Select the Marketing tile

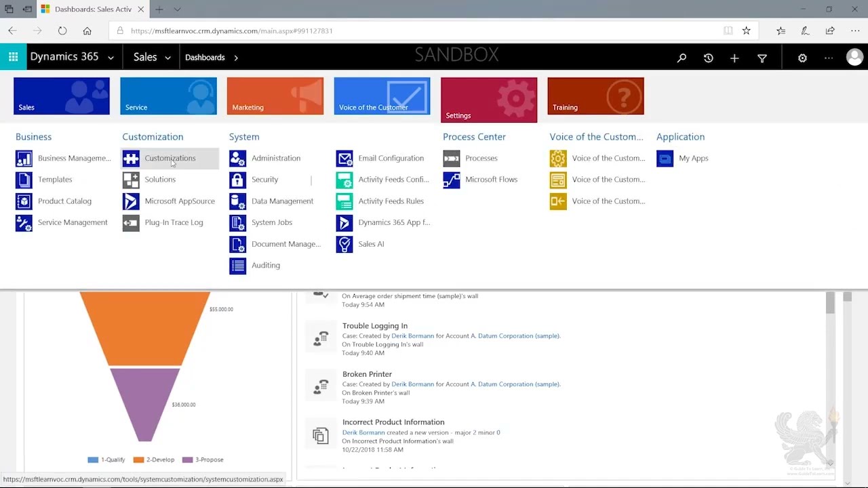click(x=275, y=96)
